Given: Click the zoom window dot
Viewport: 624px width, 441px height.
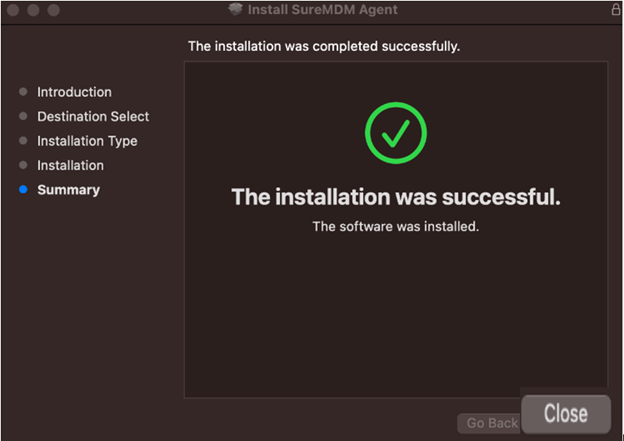Looking at the screenshot, I should point(53,10).
